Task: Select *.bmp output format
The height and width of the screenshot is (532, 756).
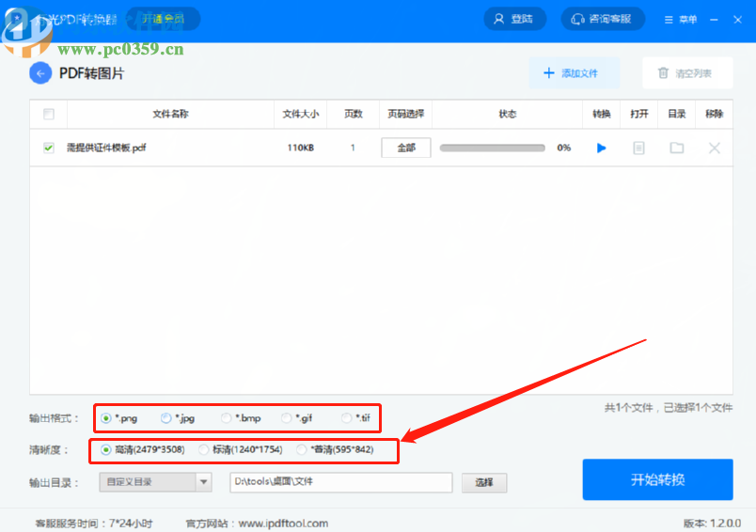Action: pos(241,418)
